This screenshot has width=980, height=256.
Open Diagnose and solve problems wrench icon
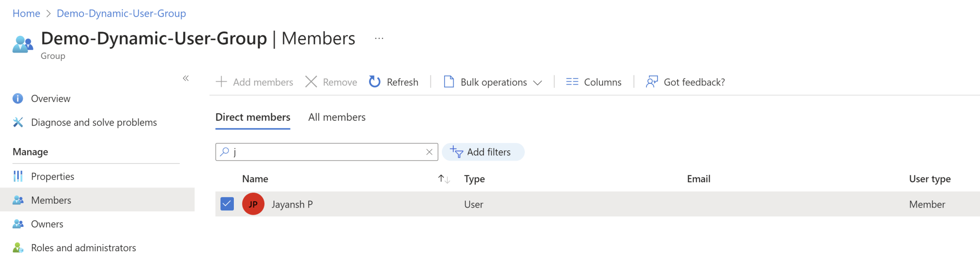18,122
